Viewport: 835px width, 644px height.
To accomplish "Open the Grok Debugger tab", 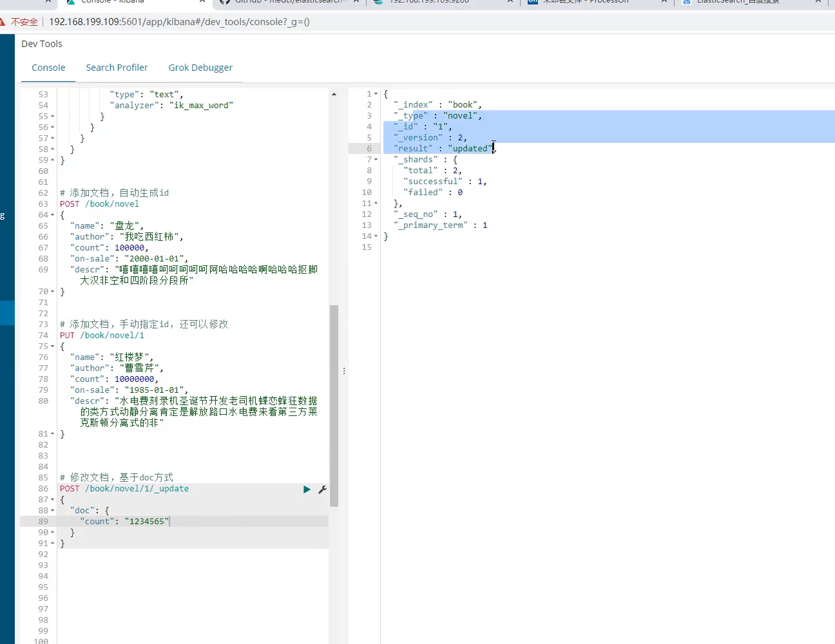I will pos(200,68).
